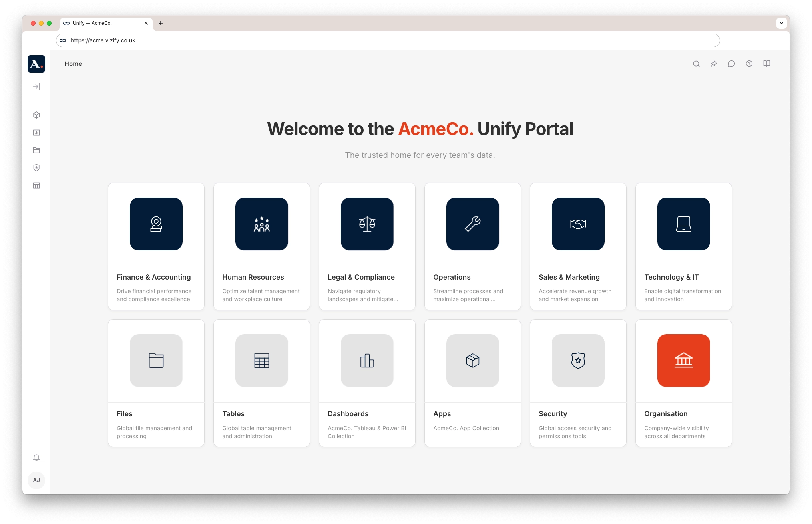Select the Unify — AcmeCo. browser tab
Image resolution: width=812 pixels, height=524 pixels.
click(100, 23)
